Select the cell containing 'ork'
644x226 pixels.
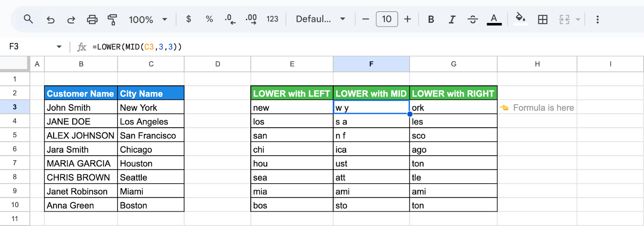coord(453,108)
